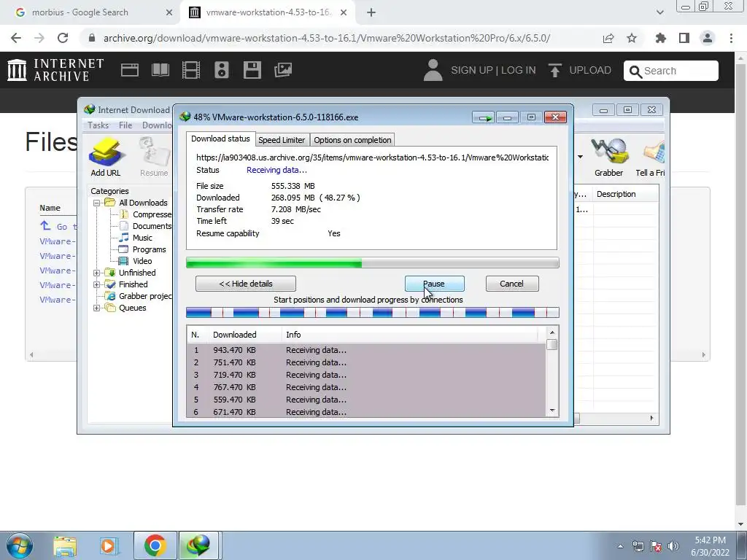Click the Hide details button
This screenshot has width=747, height=560.
(246, 284)
